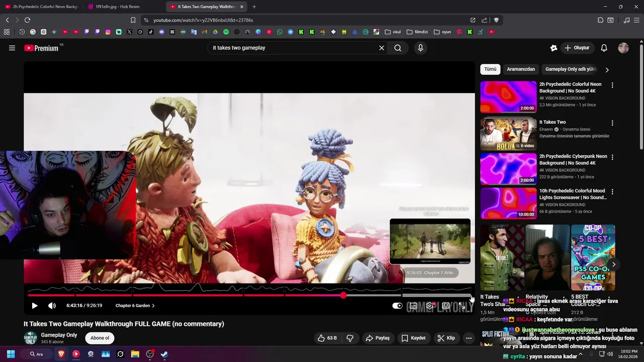Viewport: 644px width, 362px height.
Task: Open the Brave Shields lion icon
Action: [496, 20]
